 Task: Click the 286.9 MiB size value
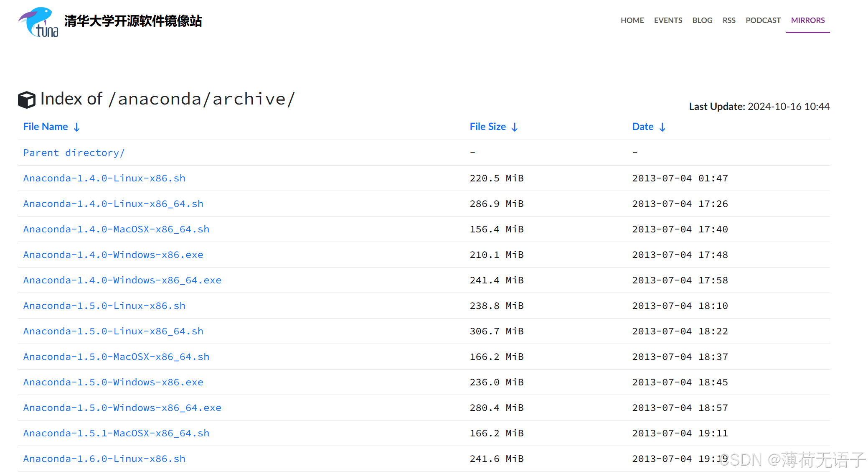point(497,204)
